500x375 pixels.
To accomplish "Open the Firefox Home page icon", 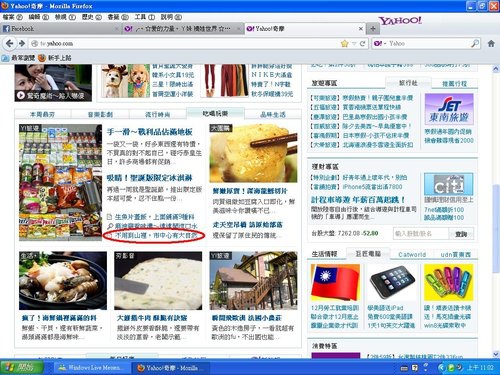I will (491, 43).
